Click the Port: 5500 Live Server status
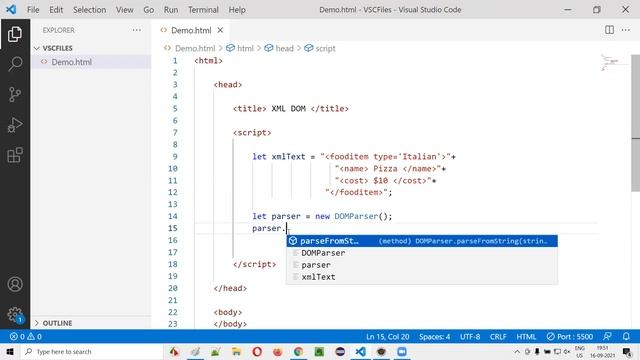 pos(569,336)
